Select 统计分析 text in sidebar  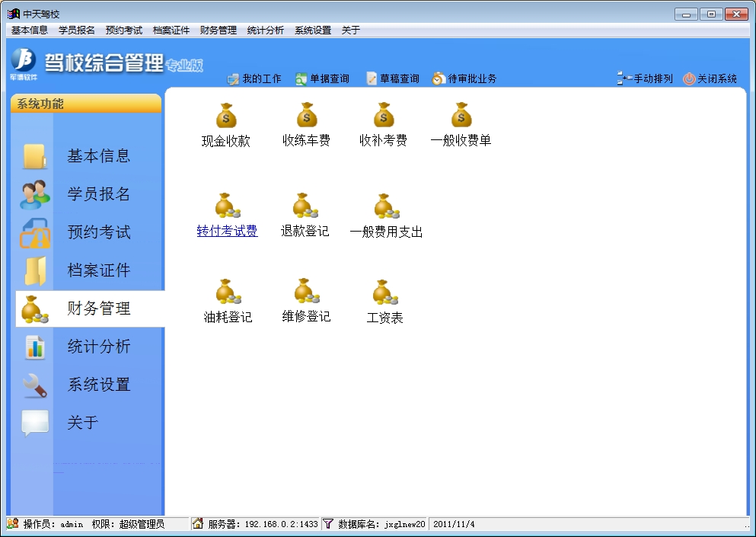(99, 347)
